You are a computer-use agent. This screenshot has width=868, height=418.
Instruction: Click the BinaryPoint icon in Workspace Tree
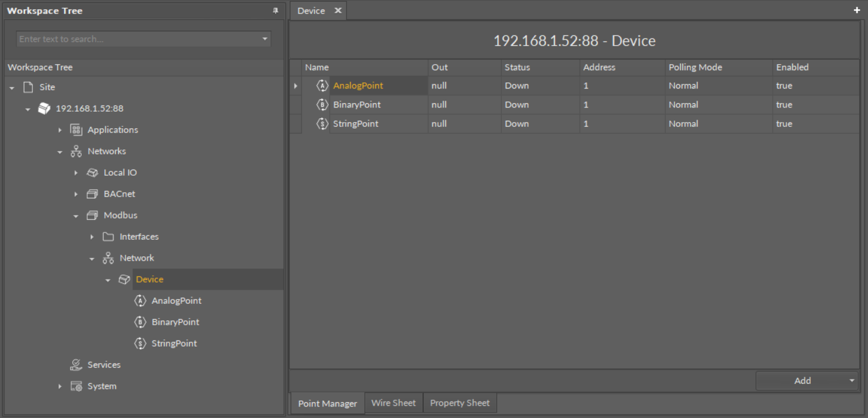coord(140,322)
